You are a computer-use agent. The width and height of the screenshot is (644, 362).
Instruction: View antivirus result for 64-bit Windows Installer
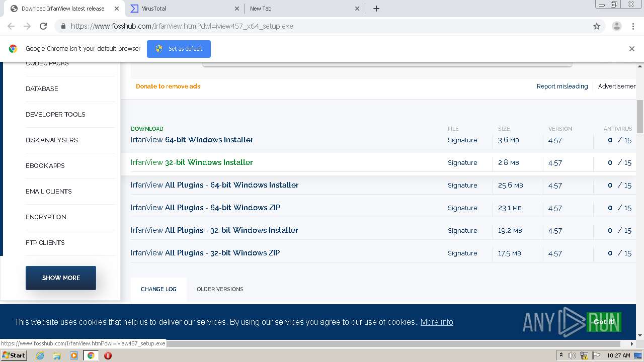(x=619, y=140)
